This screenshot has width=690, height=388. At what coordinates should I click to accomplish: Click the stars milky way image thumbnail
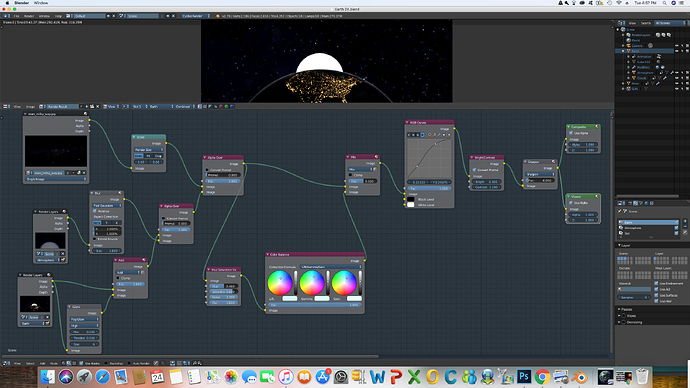point(55,151)
